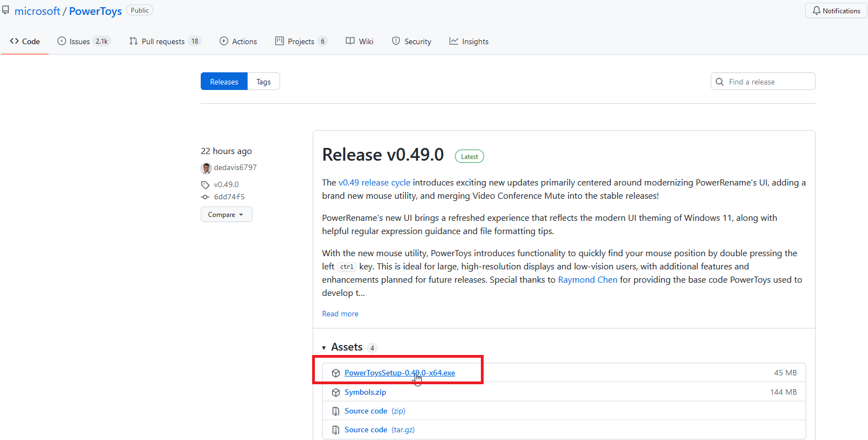
Task: Click the tag icon next to v0.49.0
Action: click(x=205, y=185)
